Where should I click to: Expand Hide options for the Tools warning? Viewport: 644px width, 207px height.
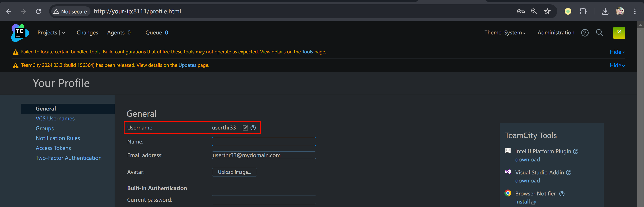coord(617,52)
